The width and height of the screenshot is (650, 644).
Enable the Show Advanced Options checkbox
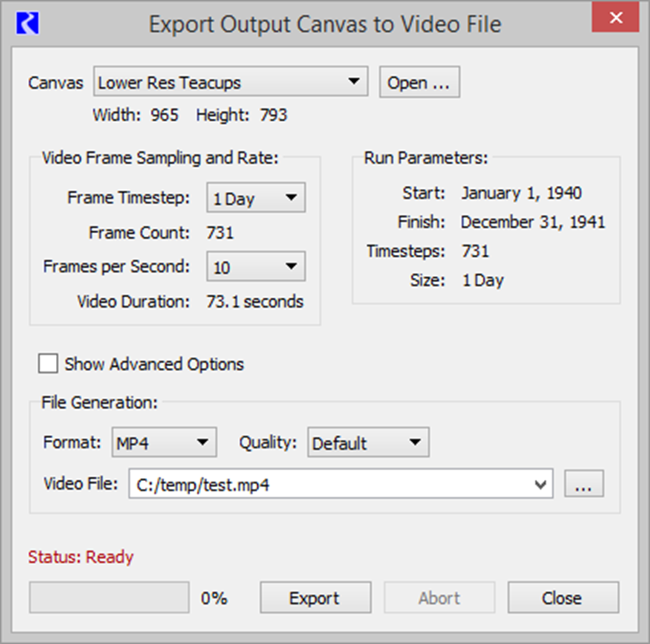(48, 364)
